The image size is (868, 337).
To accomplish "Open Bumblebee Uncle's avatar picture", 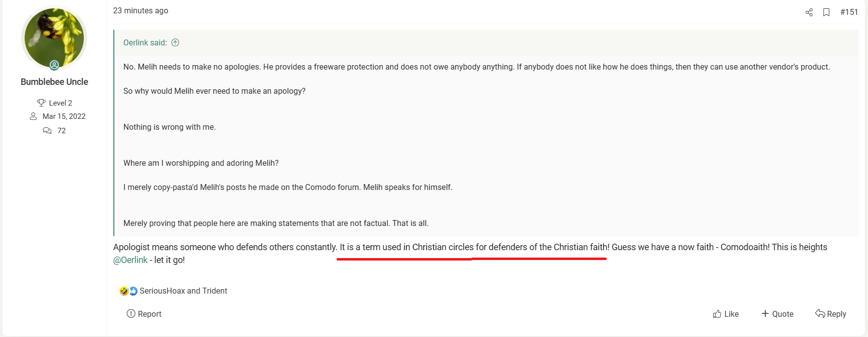I will [x=54, y=38].
